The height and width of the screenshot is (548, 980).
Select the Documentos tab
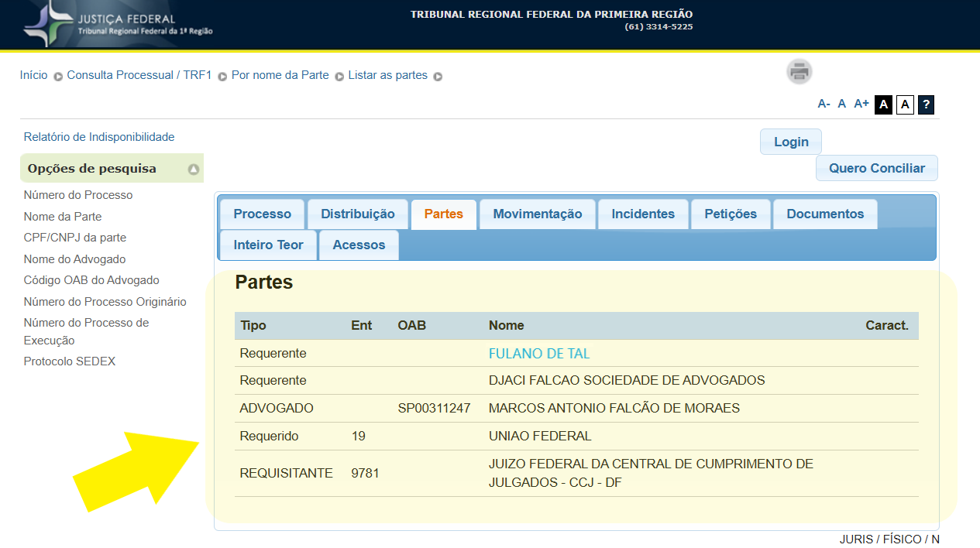coord(825,214)
